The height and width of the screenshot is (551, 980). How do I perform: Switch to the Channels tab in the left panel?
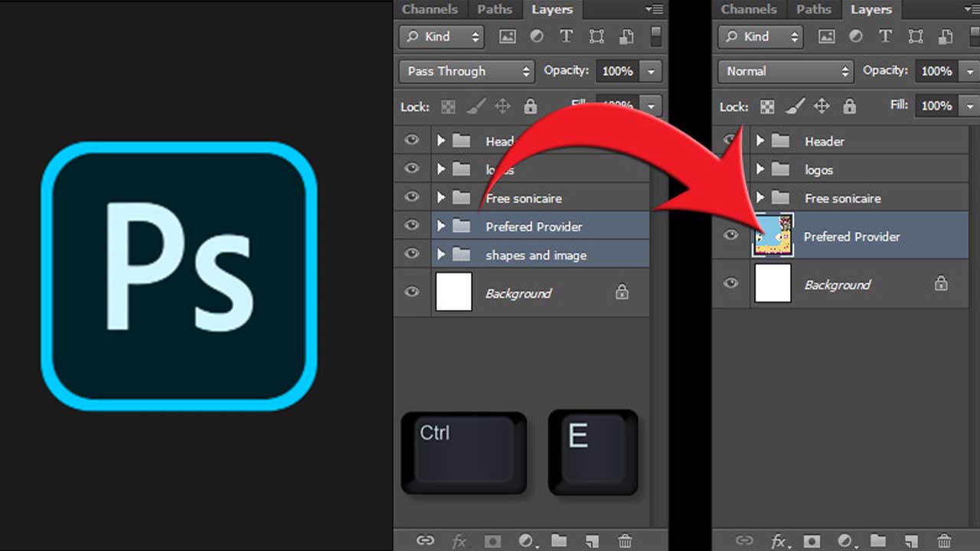click(430, 9)
